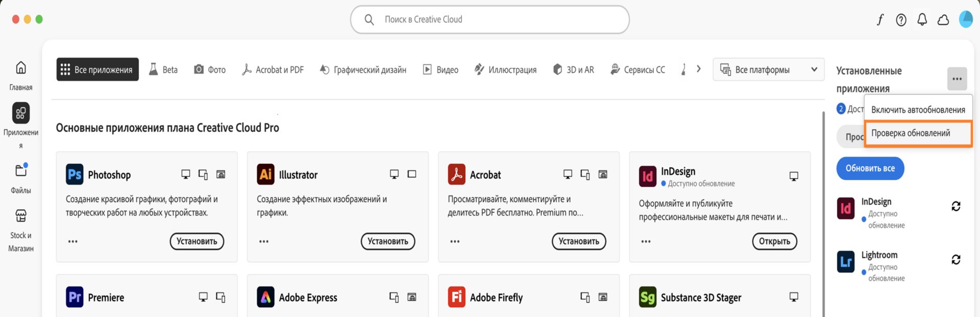
Task: Click the InDesign card icon
Action: (647, 177)
